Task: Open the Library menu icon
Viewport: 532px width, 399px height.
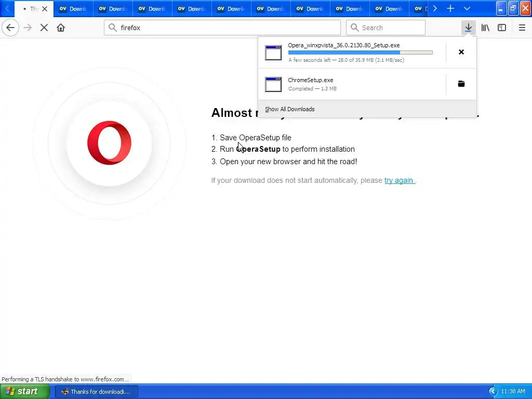Action: (485, 28)
